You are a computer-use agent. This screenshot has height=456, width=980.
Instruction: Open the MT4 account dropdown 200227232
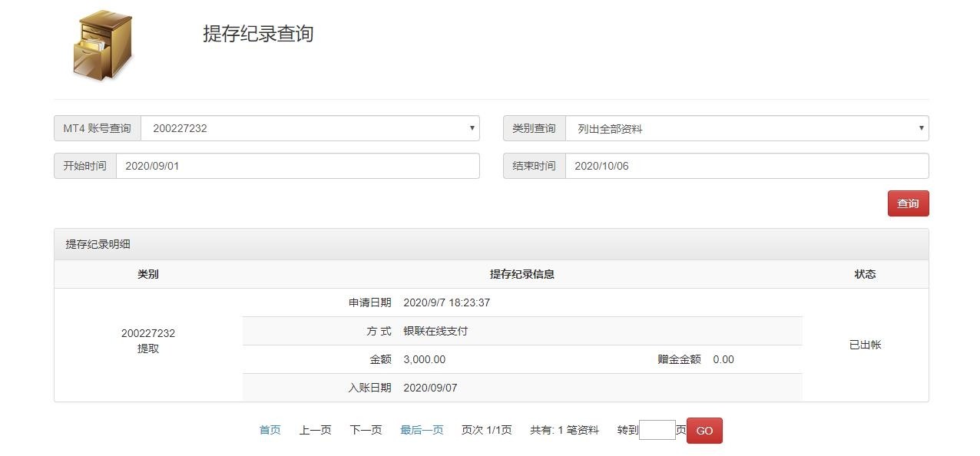(x=310, y=128)
